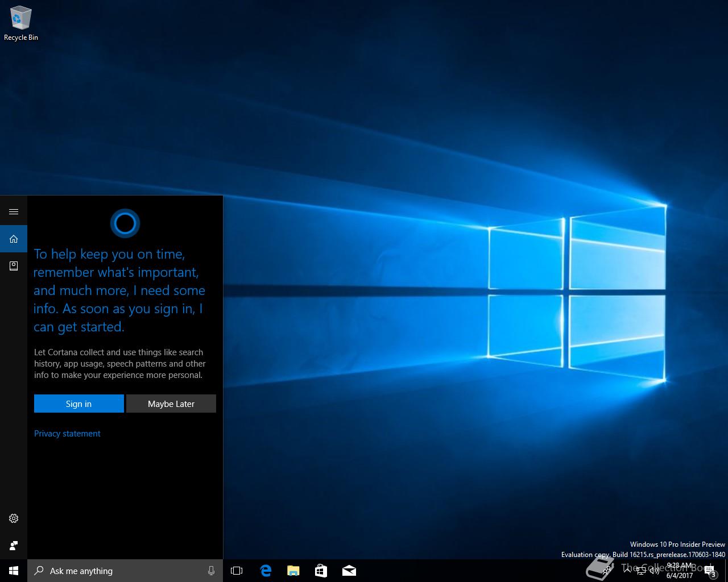Select the Recycle Bin desktop icon
728x582 pixels.
(21, 23)
